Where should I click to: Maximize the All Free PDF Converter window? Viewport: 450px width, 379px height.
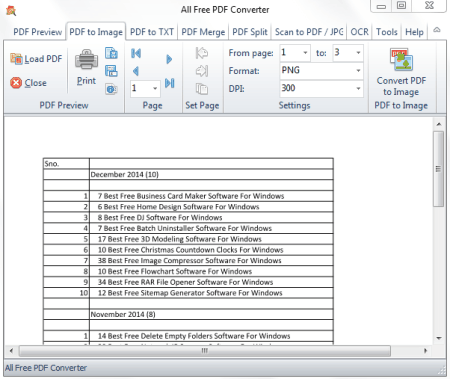[402, 5]
